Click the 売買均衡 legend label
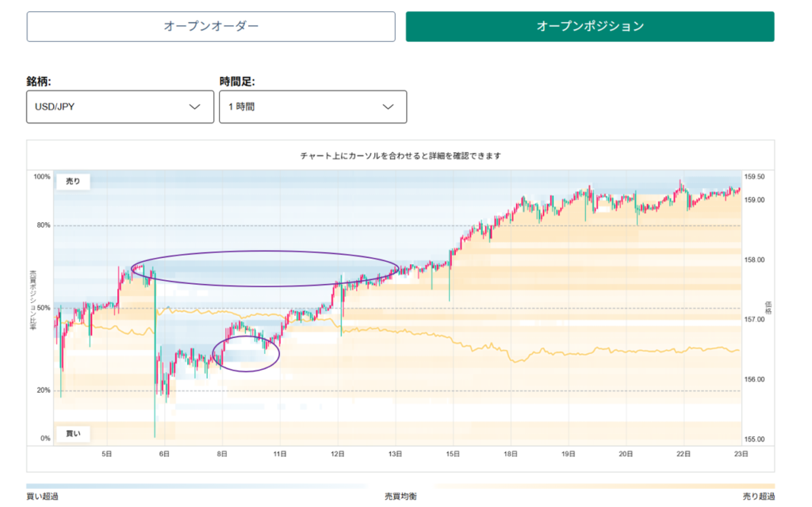Image resolution: width=812 pixels, height=507 pixels. tap(400, 497)
